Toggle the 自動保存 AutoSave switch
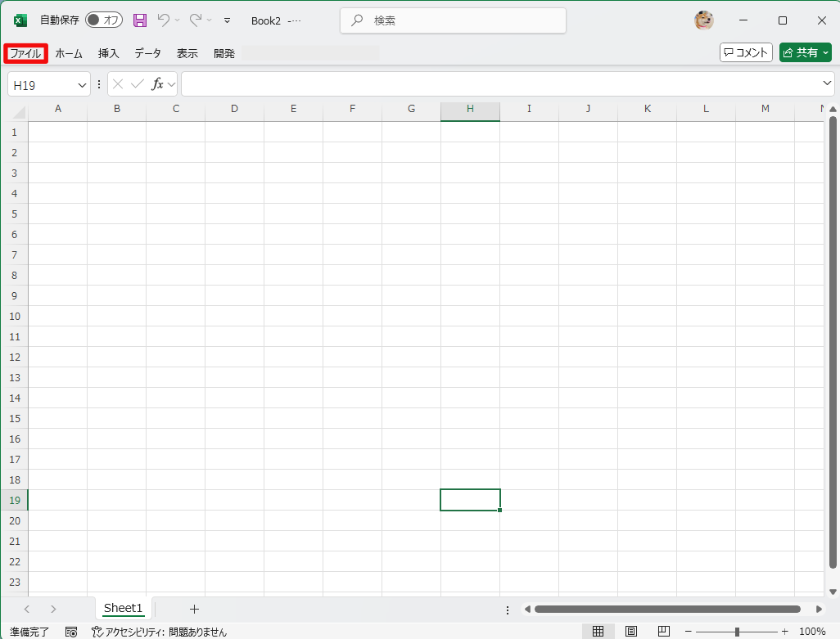The height and width of the screenshot is (639, 840). (103, 20)
